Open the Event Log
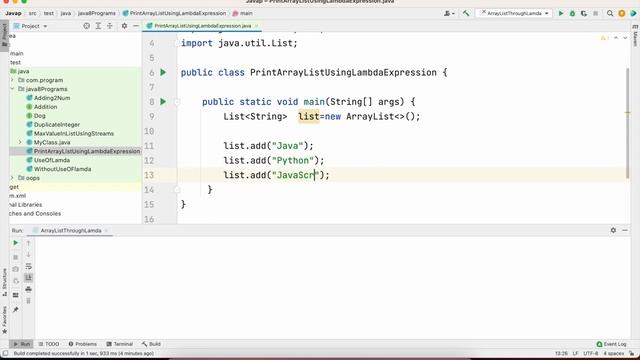Screen dimensions: 640x360 click(611, 344)
